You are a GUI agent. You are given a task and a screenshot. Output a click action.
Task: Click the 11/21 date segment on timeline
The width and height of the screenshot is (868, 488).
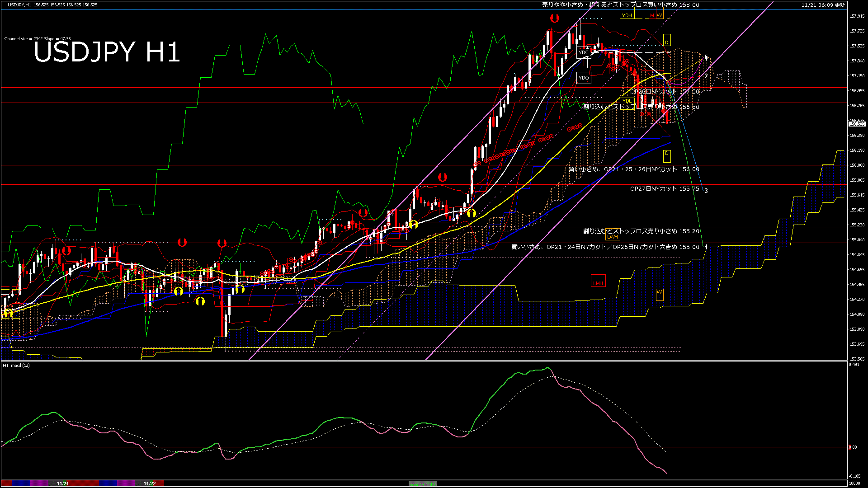point(63,483)
